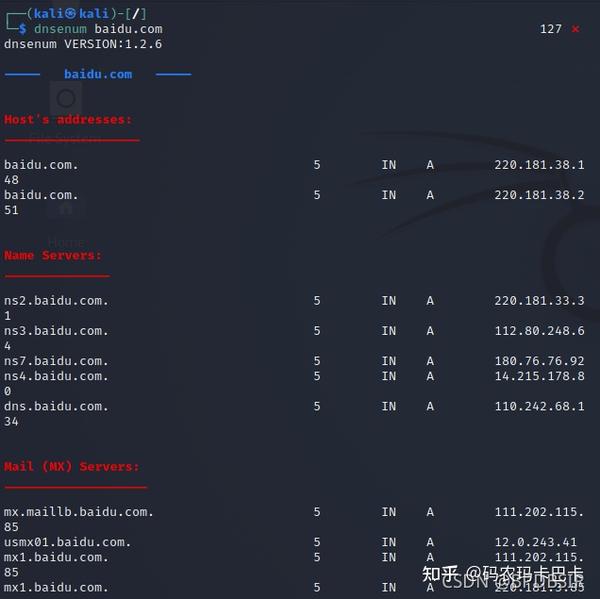
Task: Click the IP address 180.76.76.92
Action: [x=539, y=361]
